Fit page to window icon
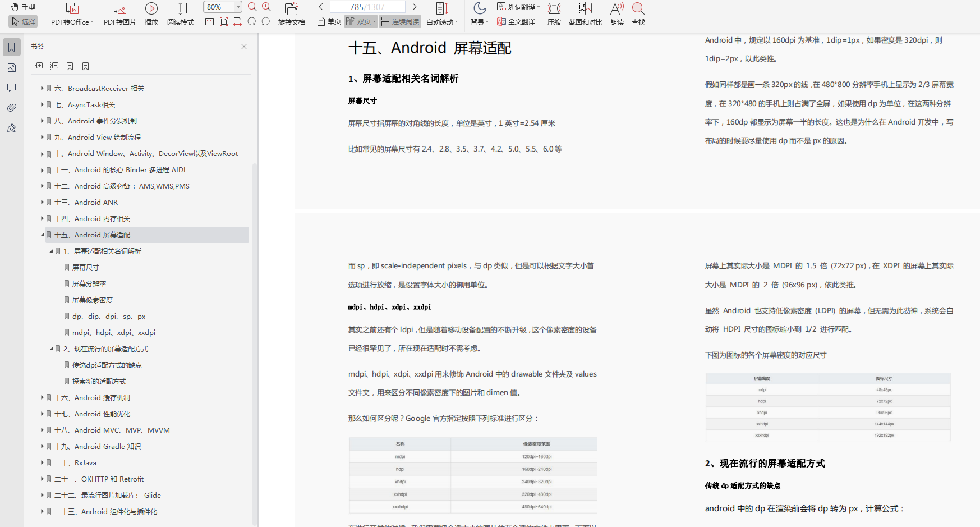The height and width of the screenshot is (527, 980). 224,21
